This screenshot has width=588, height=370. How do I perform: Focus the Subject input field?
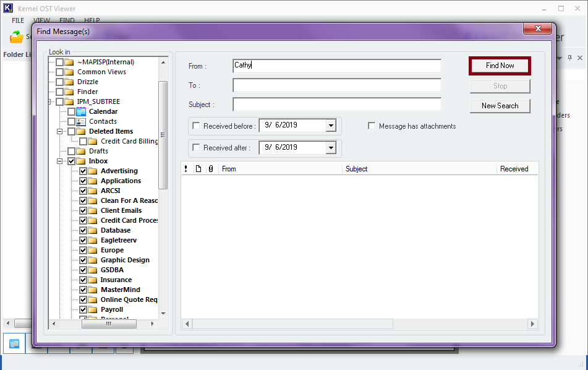click(337, 105)
